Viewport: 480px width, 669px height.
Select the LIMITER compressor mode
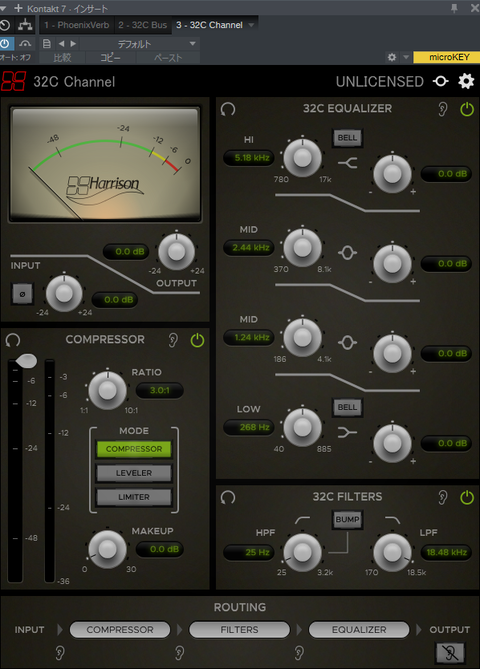(134, 497)
